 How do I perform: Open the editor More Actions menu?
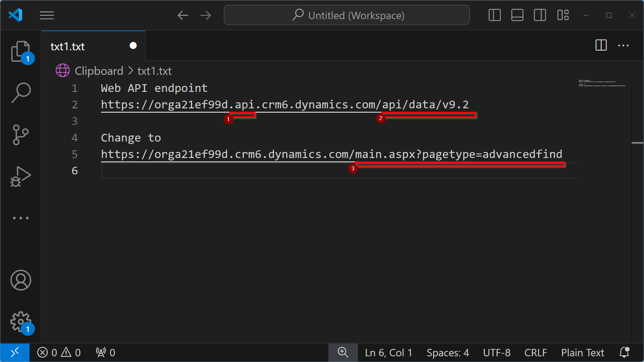[624, 45]
